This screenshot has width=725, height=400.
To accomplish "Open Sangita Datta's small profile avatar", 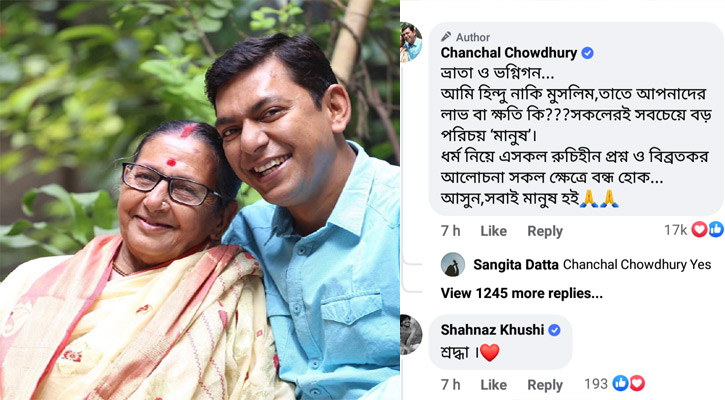I will pos(452,264).
